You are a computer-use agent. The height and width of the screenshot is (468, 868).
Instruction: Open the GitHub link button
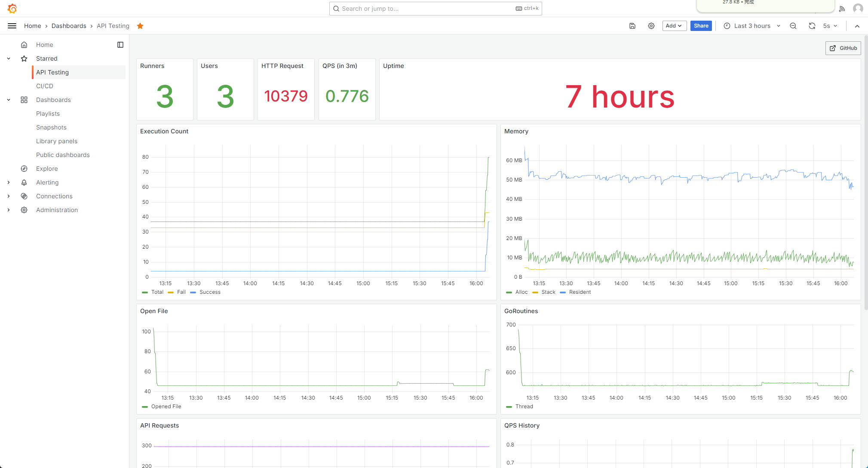coord(843,48)
